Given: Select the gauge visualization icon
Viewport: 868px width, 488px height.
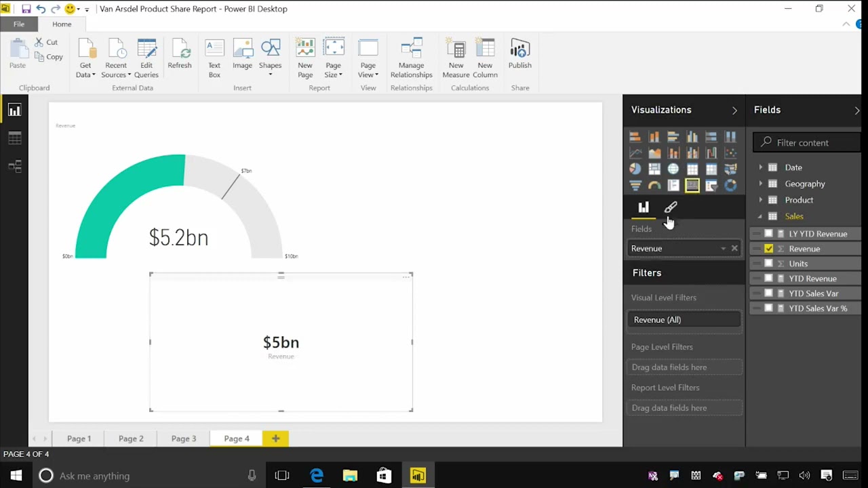Looking at the screenshot, I should pyautogui.click(x=654, y=186).
